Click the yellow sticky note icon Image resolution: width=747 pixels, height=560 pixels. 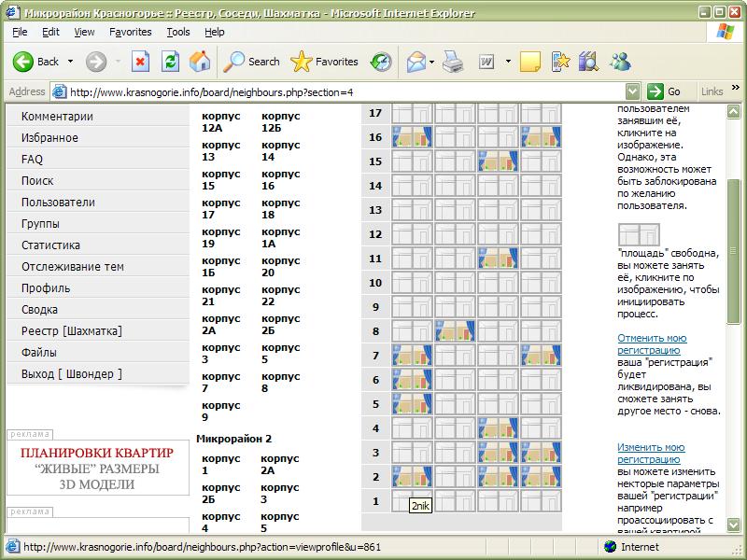(529, 62)
